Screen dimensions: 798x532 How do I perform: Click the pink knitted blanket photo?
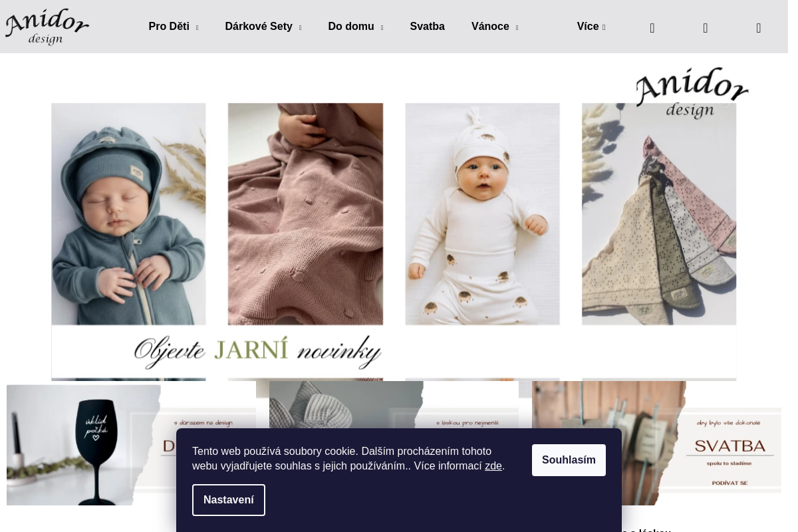pos(305,213)
